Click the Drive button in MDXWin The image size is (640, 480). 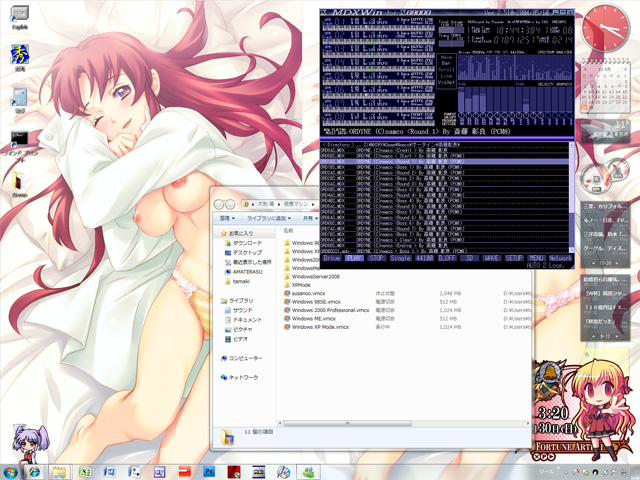332,258
